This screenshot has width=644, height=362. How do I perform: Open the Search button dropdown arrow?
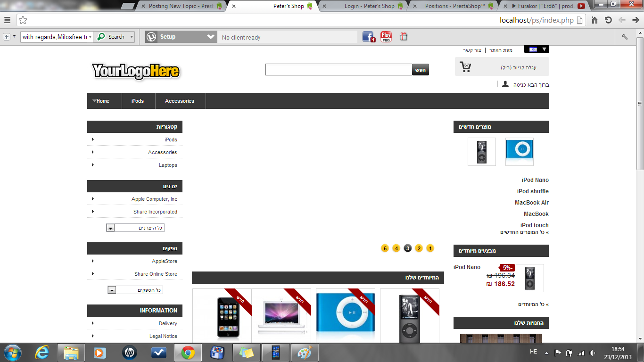click(x=132, y=37)
